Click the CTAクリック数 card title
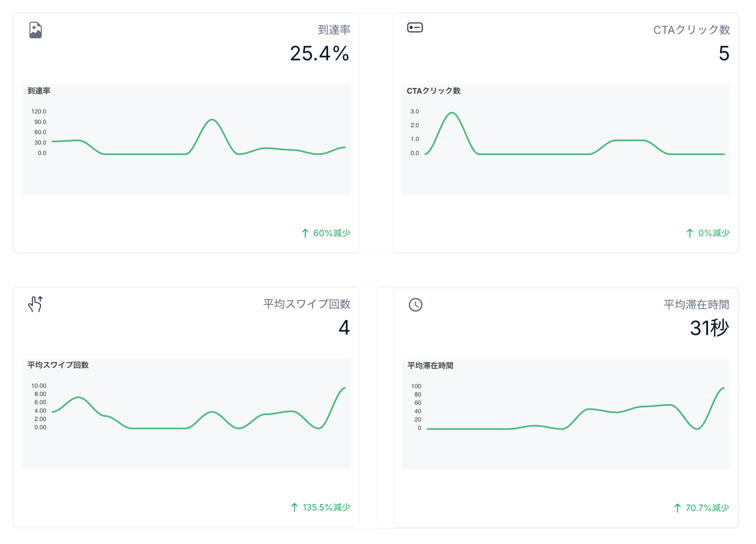 (691, 30)
